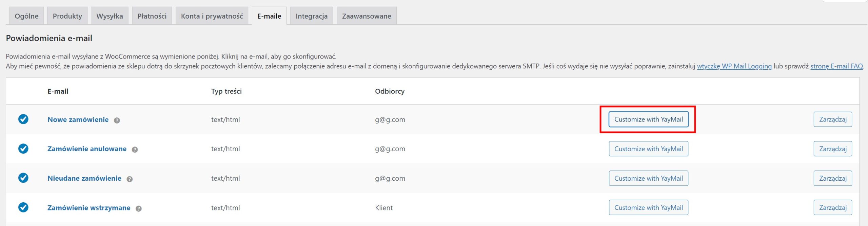Toggle enabled checkmark for Nowe zamówienie
The width and height of the screenshot is (868, 226).
click(x=23, y=119)
